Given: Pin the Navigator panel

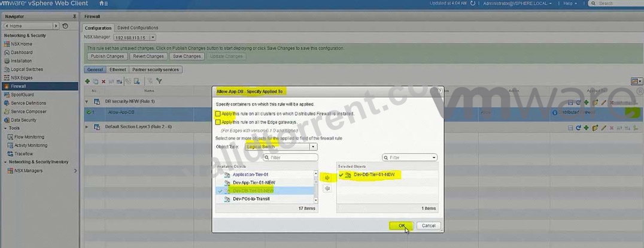Looking at the screenshot, I should [74, 16].
